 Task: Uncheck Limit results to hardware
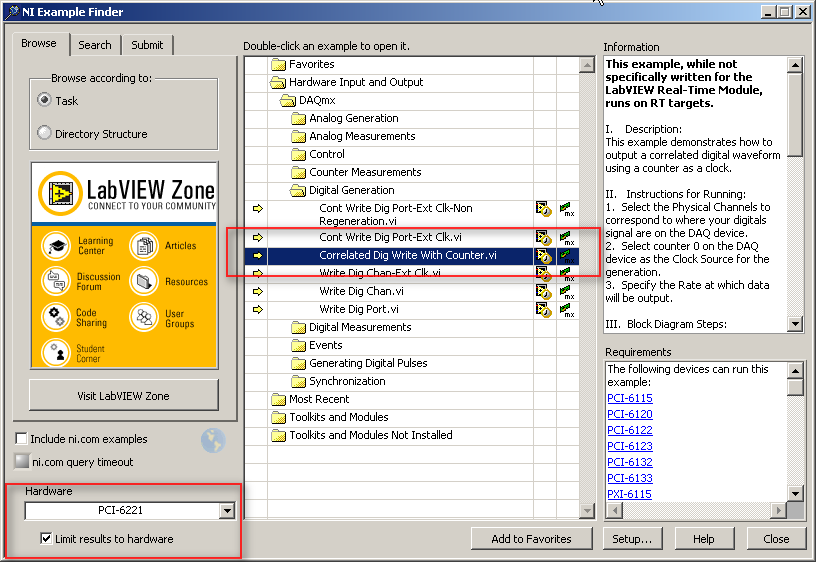(46, 539)
